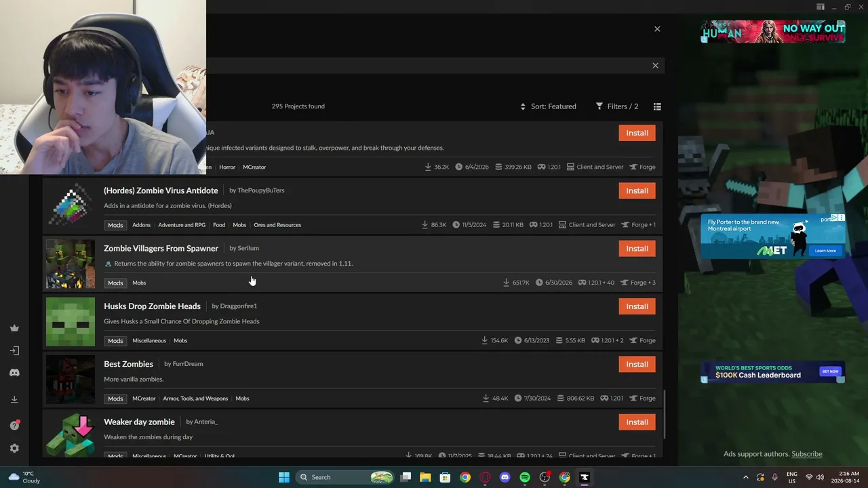Open the (Hordes) Zombie Virus Antidote title
Screen dimensions: 868x488
161,190
